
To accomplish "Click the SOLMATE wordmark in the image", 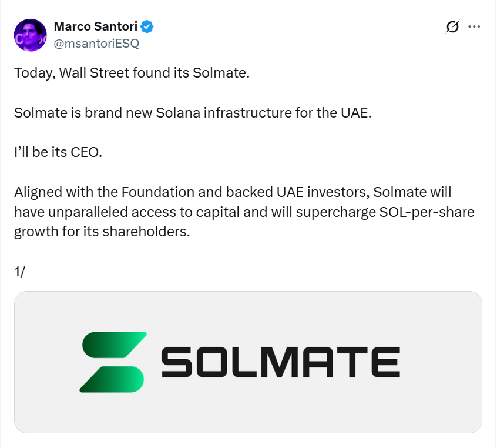I will coord(280,362).
